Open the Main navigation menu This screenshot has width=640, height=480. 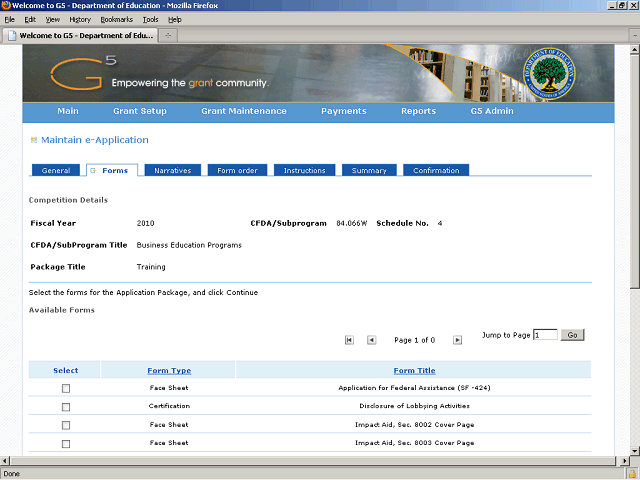(68, 111)
